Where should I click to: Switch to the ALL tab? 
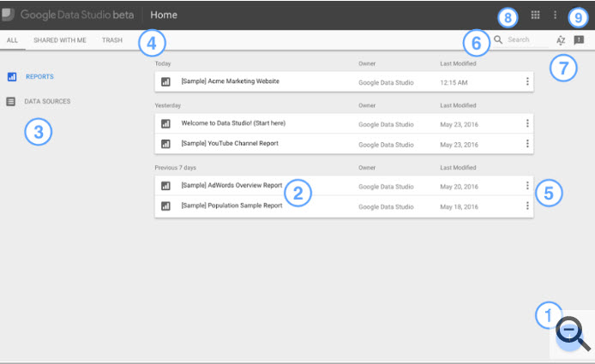(x=12, y=40)
